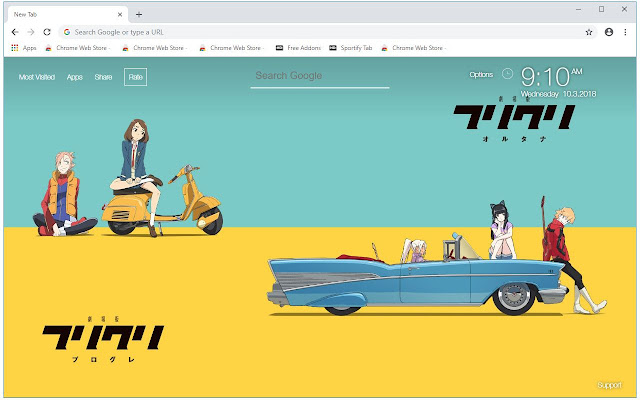Open the last Chrome Web Store bookmark

pyautogui.click(x=414, y=48)
